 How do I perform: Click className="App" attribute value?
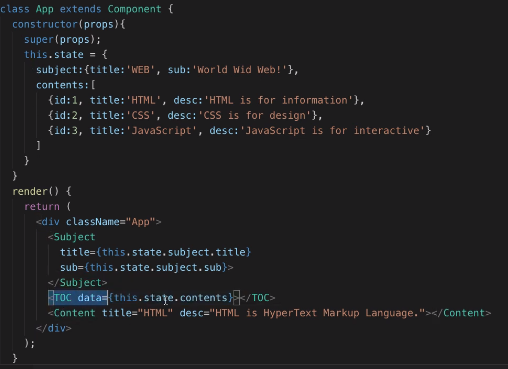coord(140,222)
